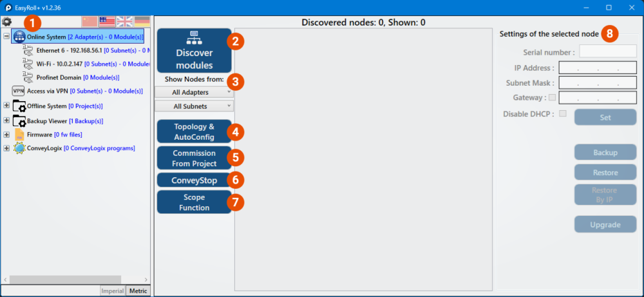This screenshot has width=644, height=297.
Task: Open the All Subnets dropdown
Action: tap(194, 106)
